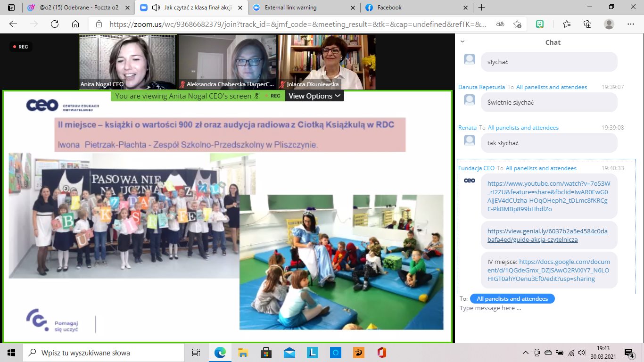Screen dimensions: 644x362
Task: Open the Mail app in the taskbar
Action: [289, 353]
